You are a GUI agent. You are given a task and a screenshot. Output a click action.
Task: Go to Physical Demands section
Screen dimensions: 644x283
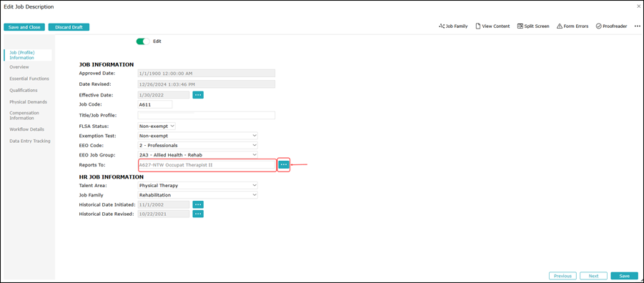point(29,101)
